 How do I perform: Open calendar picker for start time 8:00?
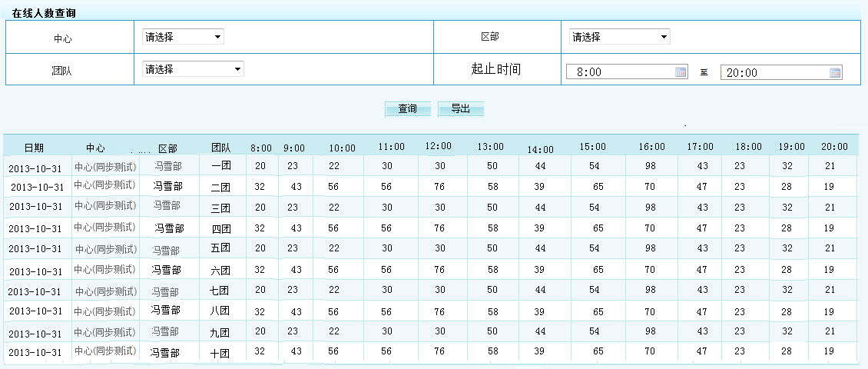pos(680,72)
